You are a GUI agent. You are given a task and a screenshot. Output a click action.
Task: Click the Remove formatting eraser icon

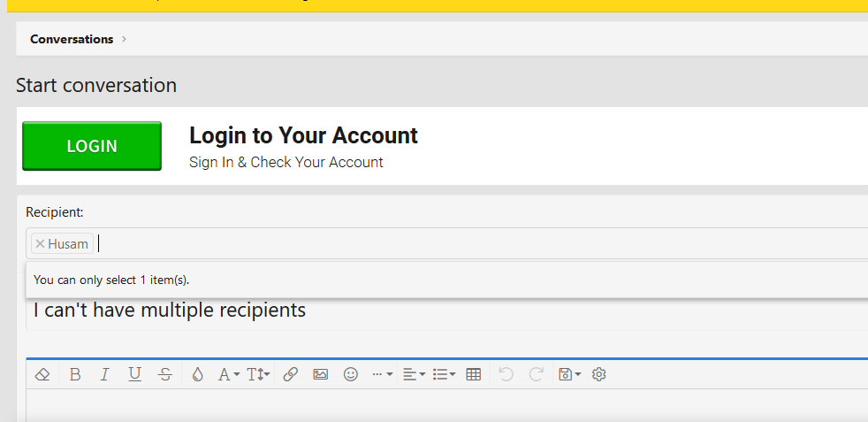[42, 375]
